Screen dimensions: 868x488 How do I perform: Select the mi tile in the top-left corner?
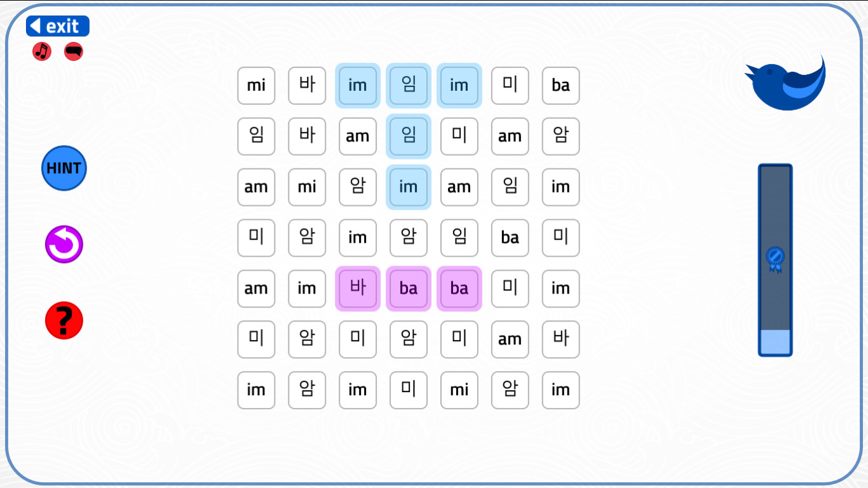click(256, 86)
